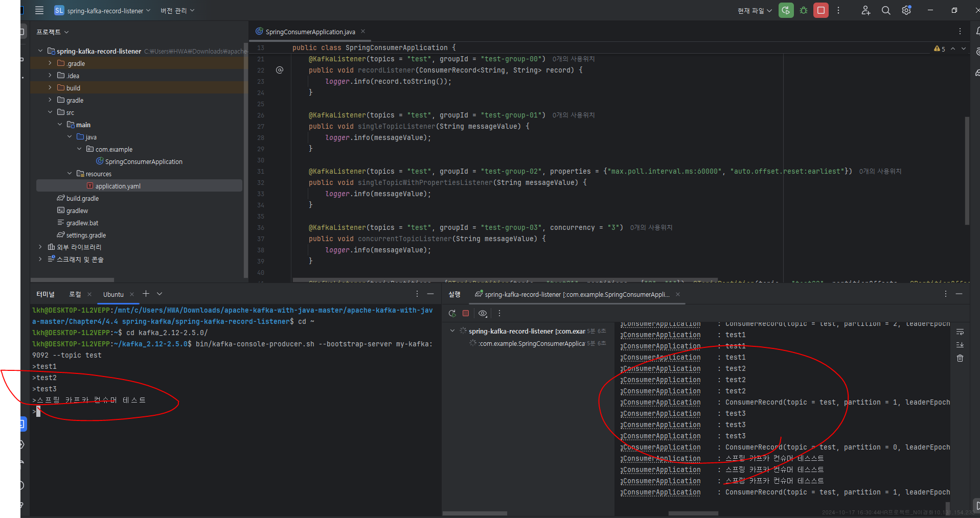Collapse the src folder node
The height and width of the screenshot is (518, 980).
coord(50,112)
